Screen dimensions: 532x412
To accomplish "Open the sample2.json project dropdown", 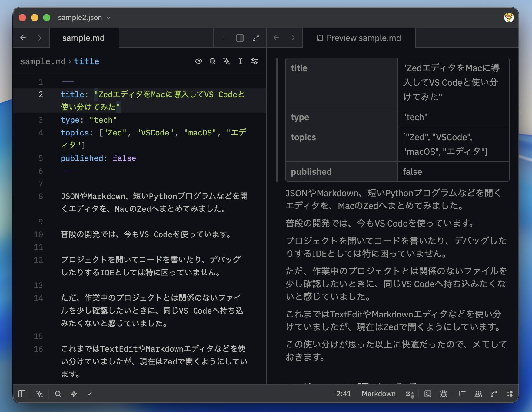I will (84, 18).
